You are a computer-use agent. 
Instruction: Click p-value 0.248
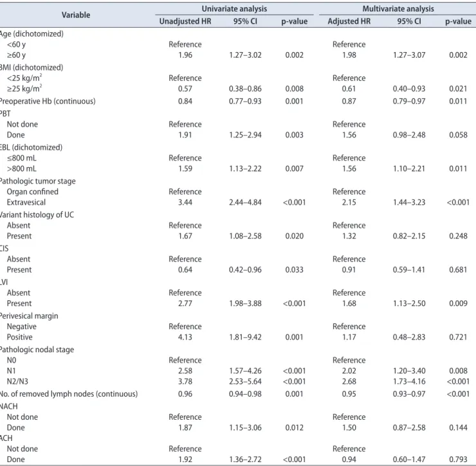[x=458, y=236]
